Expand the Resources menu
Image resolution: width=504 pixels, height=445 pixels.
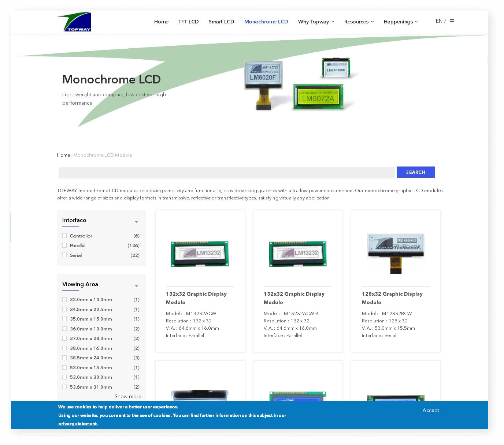(x=359, y=22)
